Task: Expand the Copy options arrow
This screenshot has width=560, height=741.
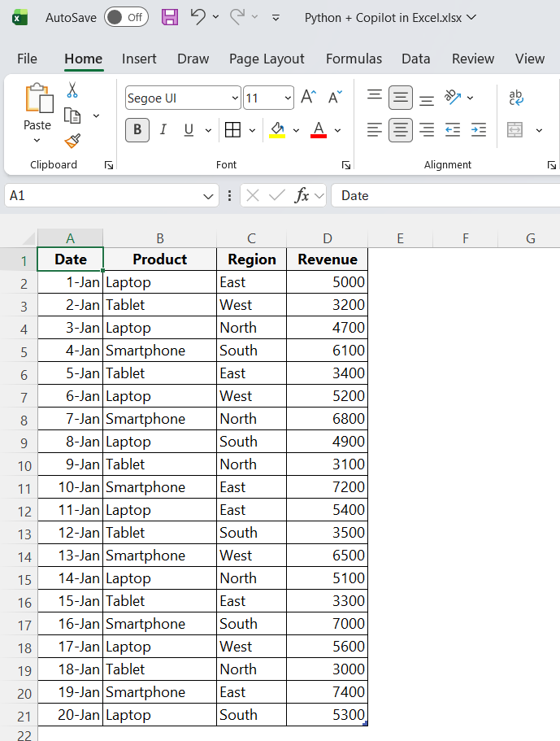Action: (96, 116)
